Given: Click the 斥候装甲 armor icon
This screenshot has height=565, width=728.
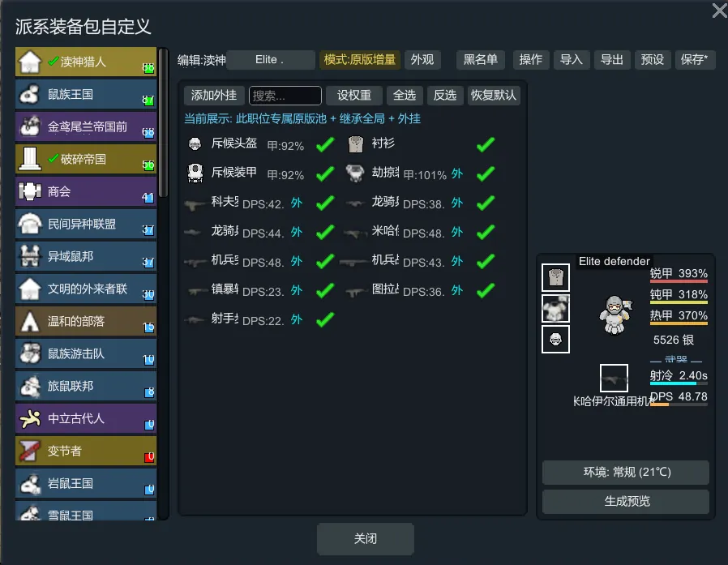Looking at the screenshot, I should point(195,173).
